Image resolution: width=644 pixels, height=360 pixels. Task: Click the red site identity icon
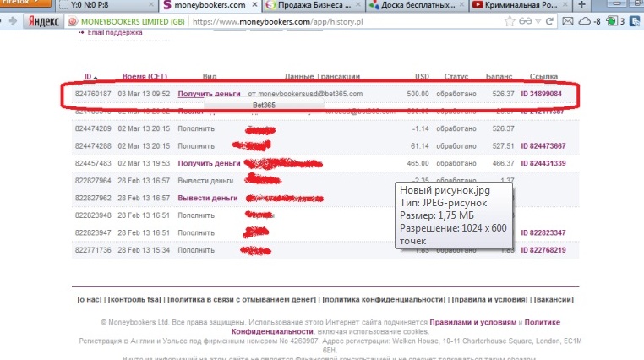pyautogui.click(x=73, y=21)
